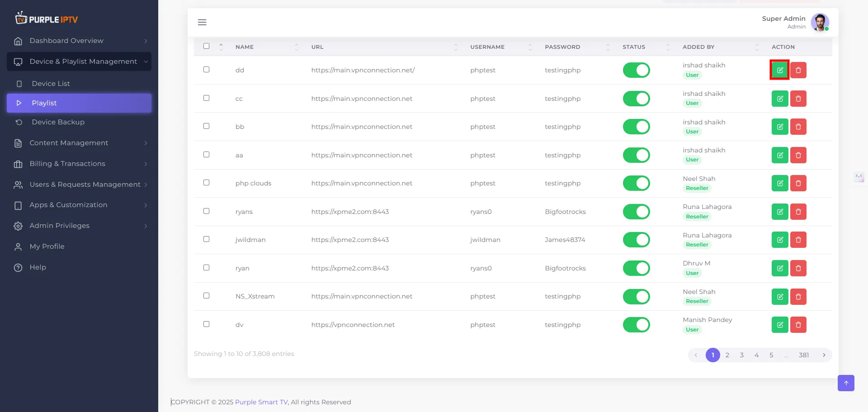Expand the Content Management menu
868x412 pixels.
tap(79, 143)
